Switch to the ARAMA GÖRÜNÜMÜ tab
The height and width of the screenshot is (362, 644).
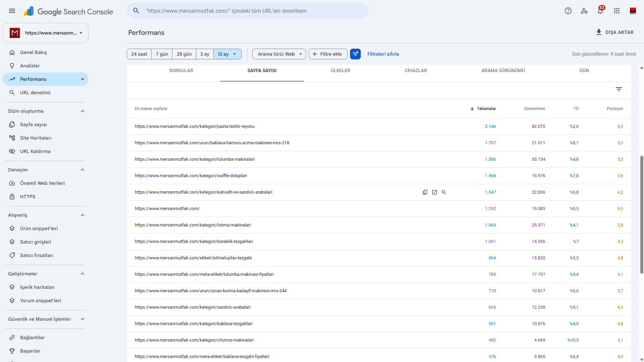[503, 70]
